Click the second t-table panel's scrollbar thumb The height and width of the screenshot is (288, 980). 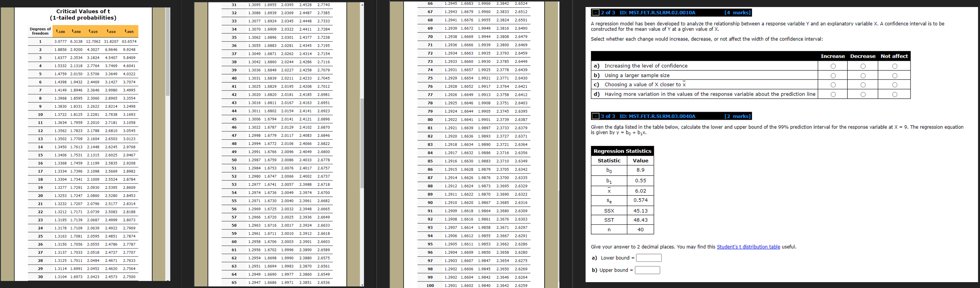(362, 143)
